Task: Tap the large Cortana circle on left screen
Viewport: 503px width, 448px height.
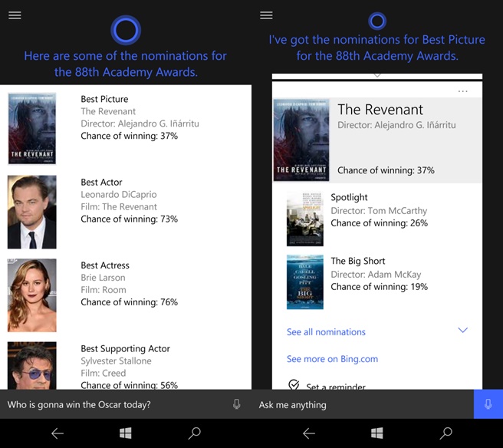Action: pyautogui.click(x=126, y=30)
